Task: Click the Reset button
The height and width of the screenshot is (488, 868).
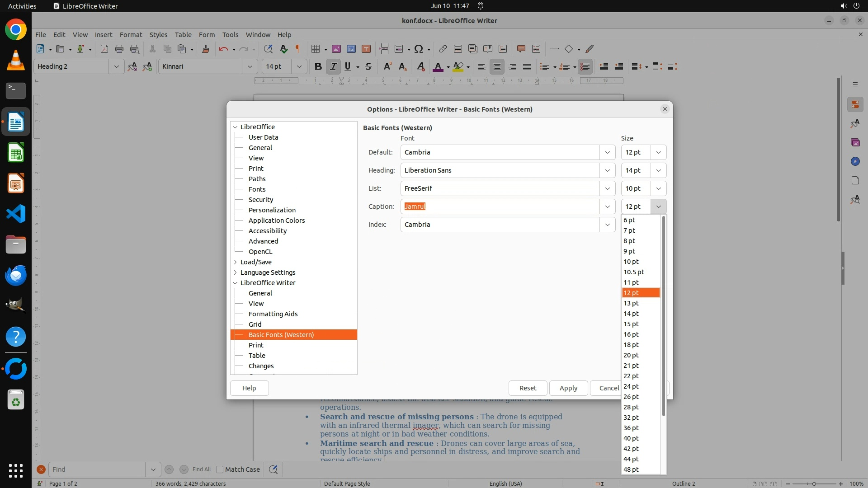Action: tap(528, 388)
